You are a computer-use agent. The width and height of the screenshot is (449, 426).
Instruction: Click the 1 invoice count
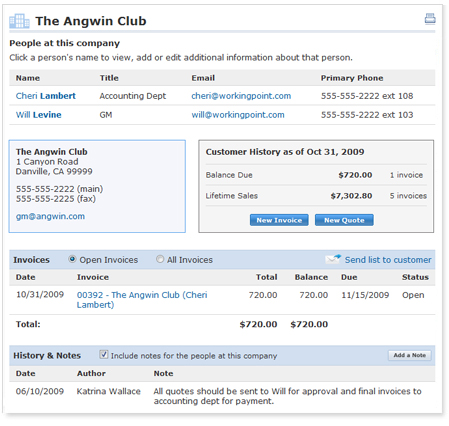point(406,175)
